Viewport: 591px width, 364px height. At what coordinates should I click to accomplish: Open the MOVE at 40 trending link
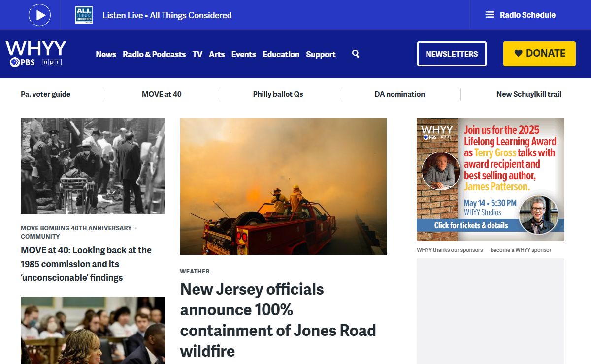click(x=162, y=94)
